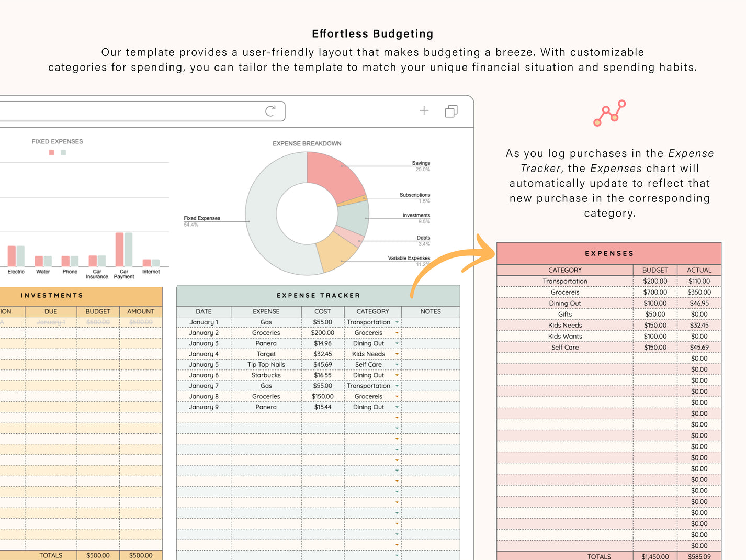
Task: Click the green swatch in the Fixed Expenses legend
Action: pos(63,152)
